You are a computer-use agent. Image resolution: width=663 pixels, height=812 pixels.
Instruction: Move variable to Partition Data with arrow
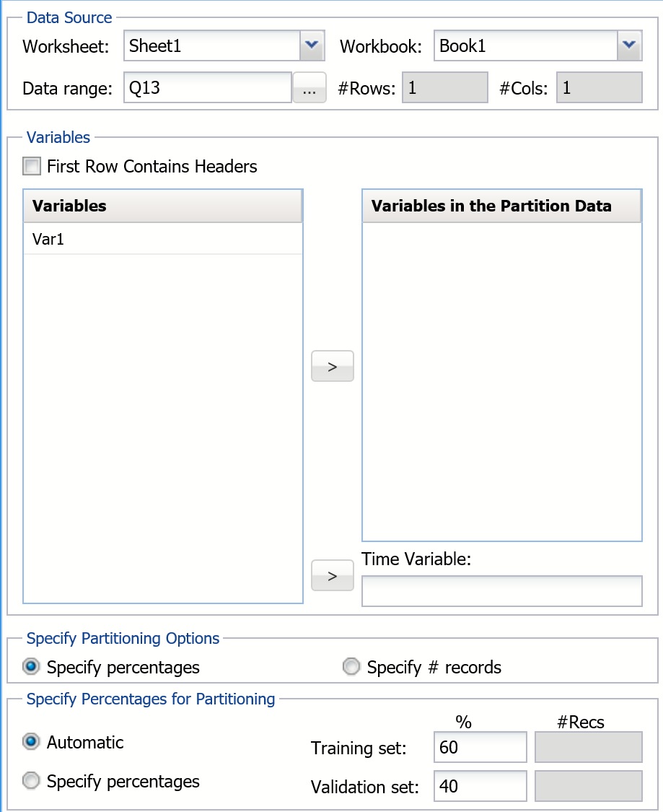point(333,366)
